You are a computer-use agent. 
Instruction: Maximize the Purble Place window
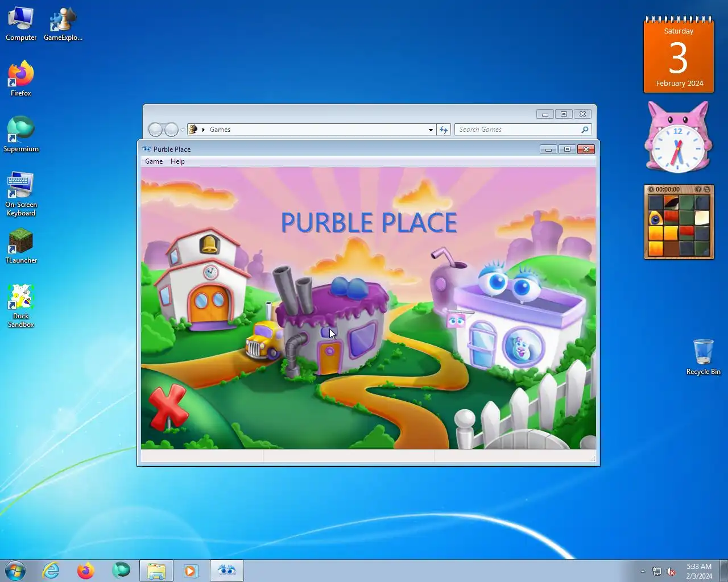click(567, 149)
